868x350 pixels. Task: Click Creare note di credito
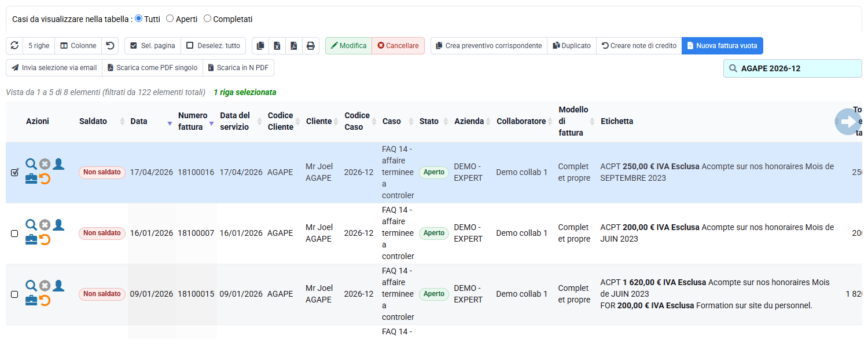pyautogui.click(x=639, y=46)
